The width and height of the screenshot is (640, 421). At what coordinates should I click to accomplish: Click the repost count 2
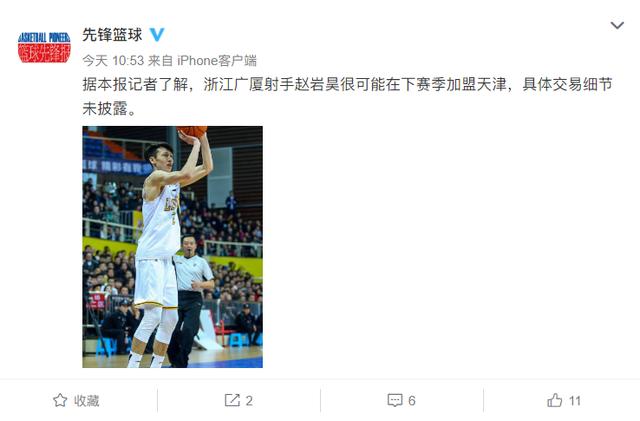coord(249,401)
